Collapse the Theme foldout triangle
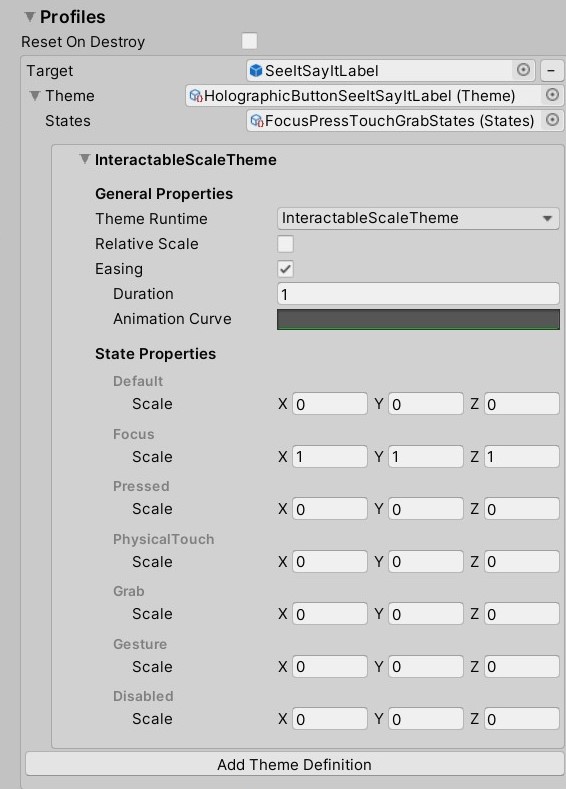This screenshot has width=566, height=789. [x=35, y=96]
